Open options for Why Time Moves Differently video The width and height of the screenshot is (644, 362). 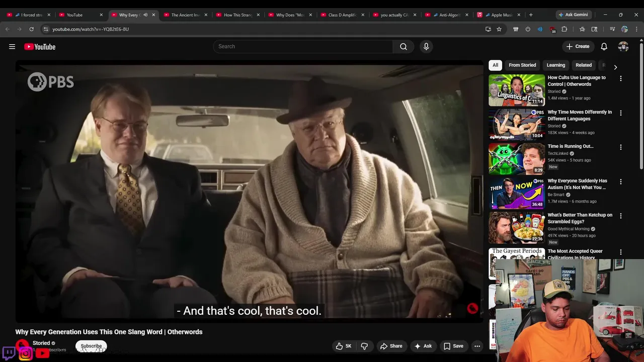coord(621,113)
